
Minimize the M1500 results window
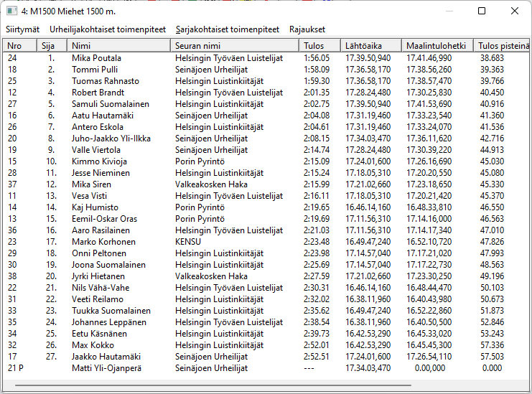[x=449, y=11]
